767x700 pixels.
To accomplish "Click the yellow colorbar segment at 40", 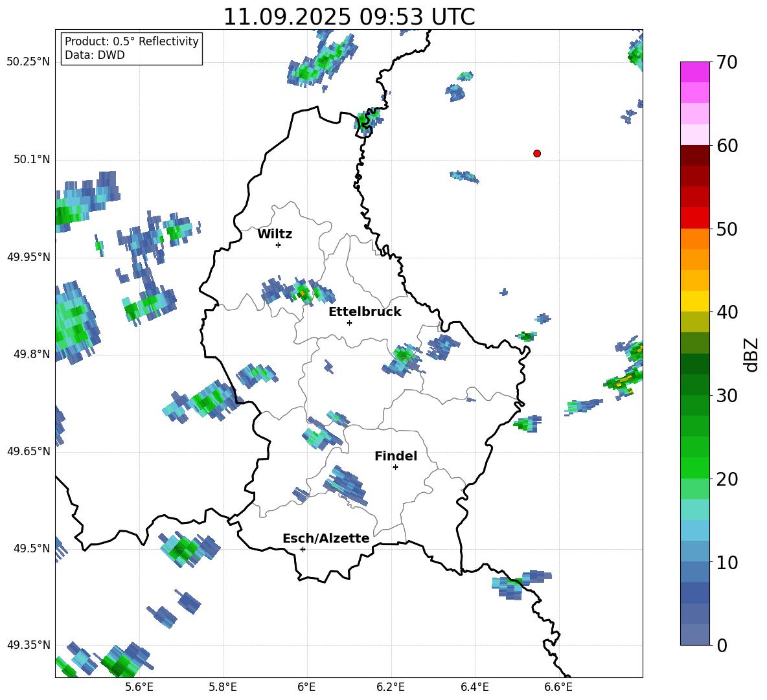I will tap(694, 301).
